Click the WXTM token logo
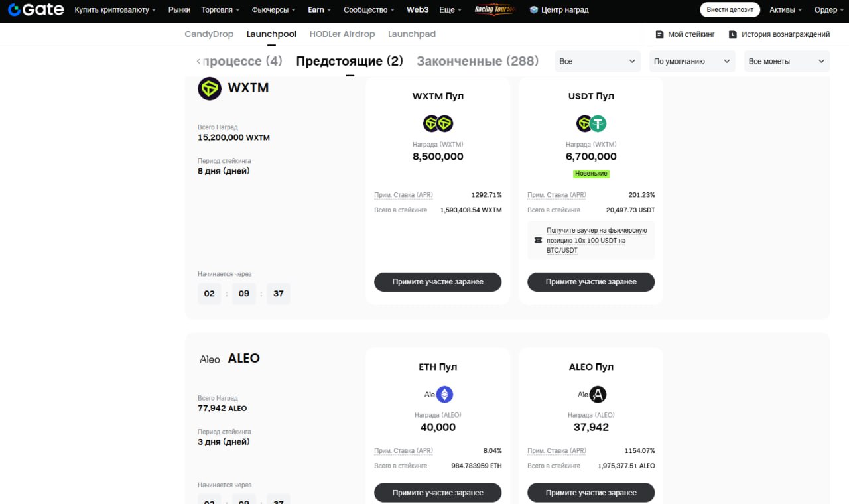Image resolution: width=849 pixels, height=504 pixels. pyautogui.click(x=210, y=88)
